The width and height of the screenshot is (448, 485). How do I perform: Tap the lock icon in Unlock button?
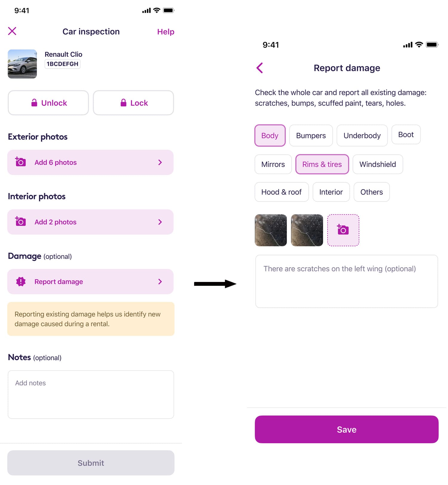tap(34, 103)
